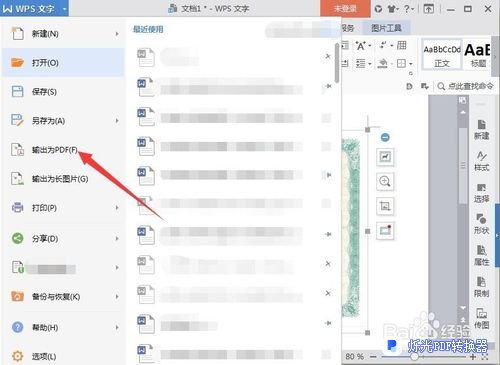The width and height of the screenshot is (500, 365).
Task: Open the WPS 文字 dropdown arrow
Action: click(x=64, y=9)
